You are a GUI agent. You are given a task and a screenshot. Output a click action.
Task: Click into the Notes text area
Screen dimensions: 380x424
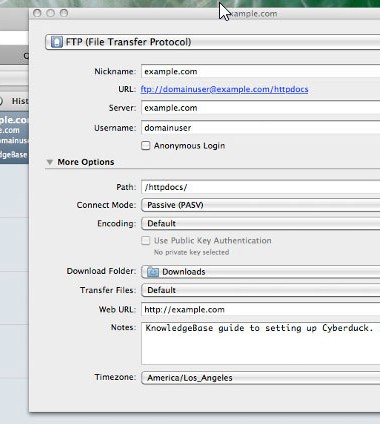click(261, 343)
